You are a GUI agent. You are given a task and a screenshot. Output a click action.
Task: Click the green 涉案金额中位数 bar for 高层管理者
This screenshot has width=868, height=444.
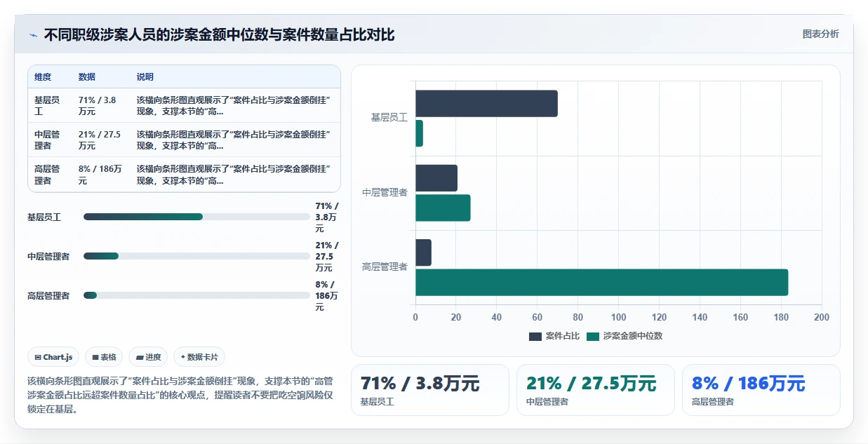click(x=601, y=283)
